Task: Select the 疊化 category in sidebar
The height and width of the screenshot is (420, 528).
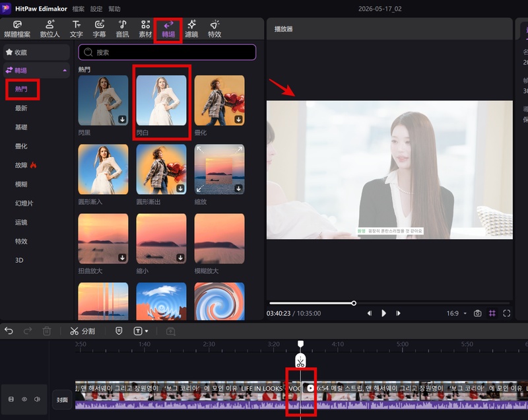Action: [x=21, y=146]
